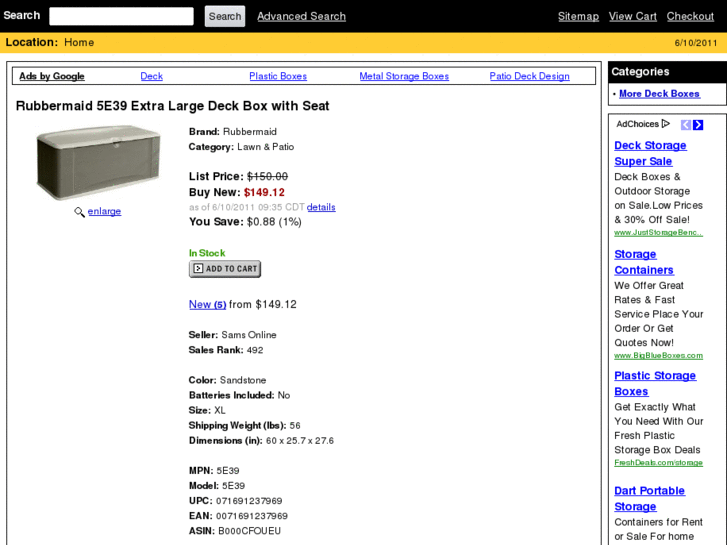Go to Checkout
The width and height of the screenshot is (727, 545).
click(x=690, y=16)
